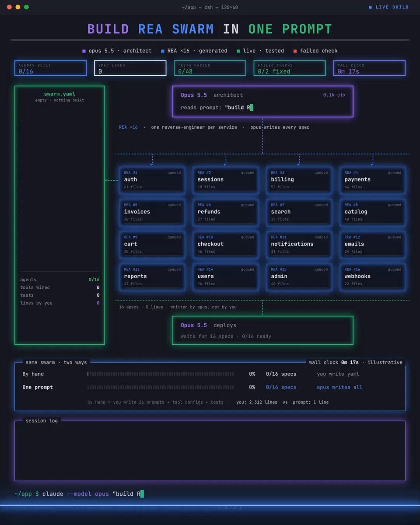
Task: Click the ~/app zsh window title text
Action: click(x=210, y=7)
